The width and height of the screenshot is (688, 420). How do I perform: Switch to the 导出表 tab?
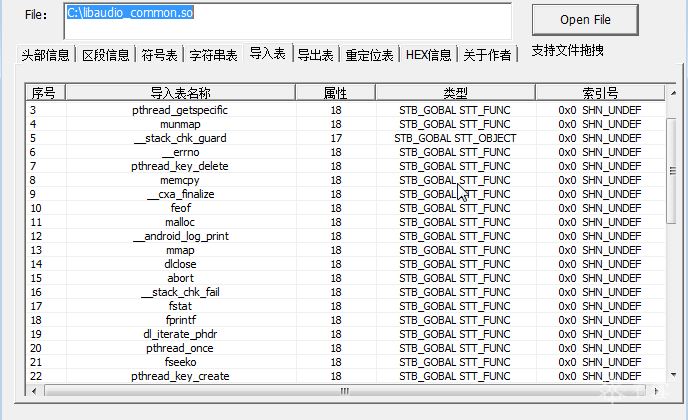(x=315, y=55)
